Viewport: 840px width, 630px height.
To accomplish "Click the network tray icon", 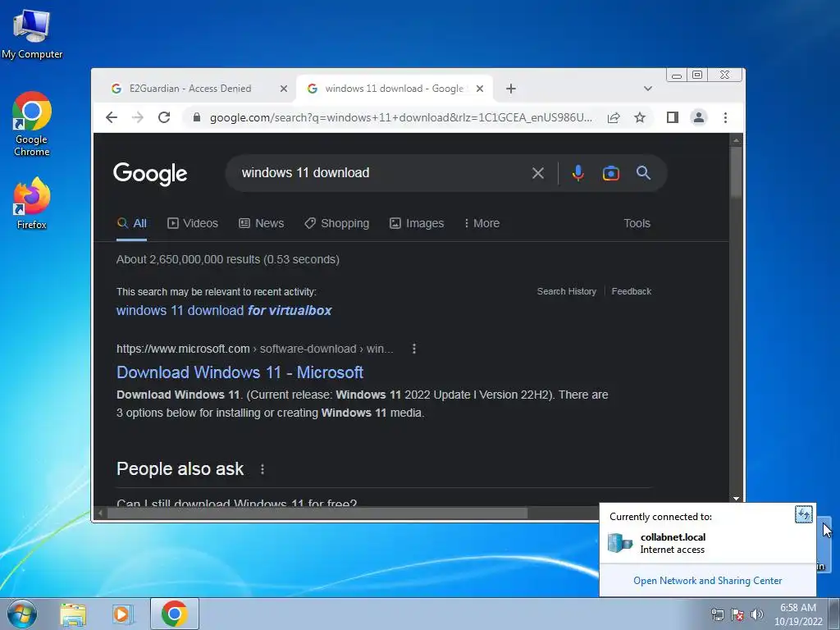I will 717,614.
